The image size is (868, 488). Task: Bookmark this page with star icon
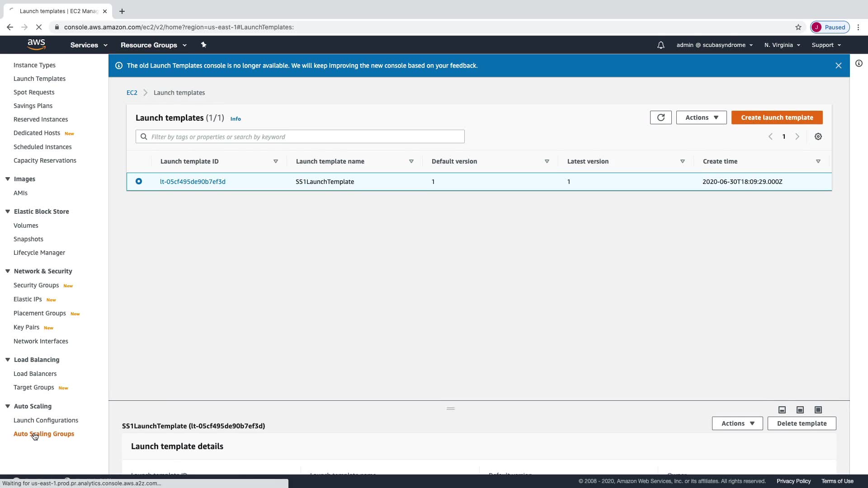click(798, 27)
